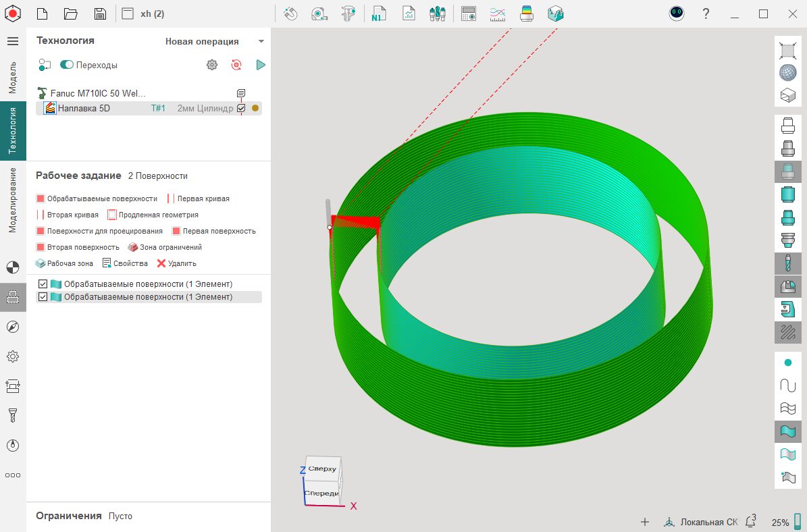Viewport: 807px width, 532px height.
Task: Open file with folder icon
Action: pyautogui.click(x=70, y=14)
